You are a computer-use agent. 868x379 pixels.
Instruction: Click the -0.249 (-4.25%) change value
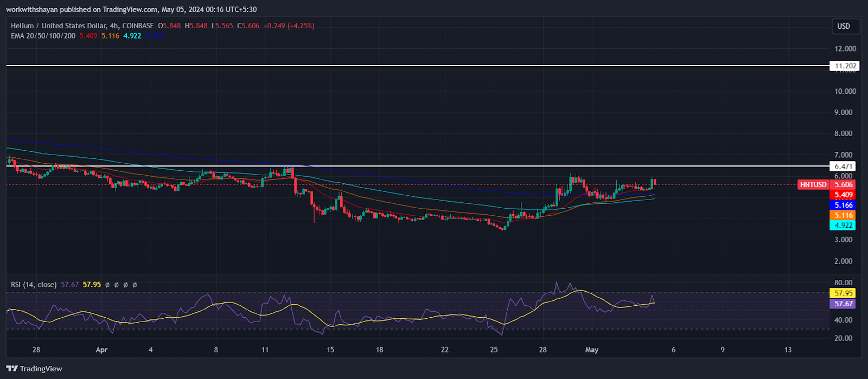tap(288, 25)
